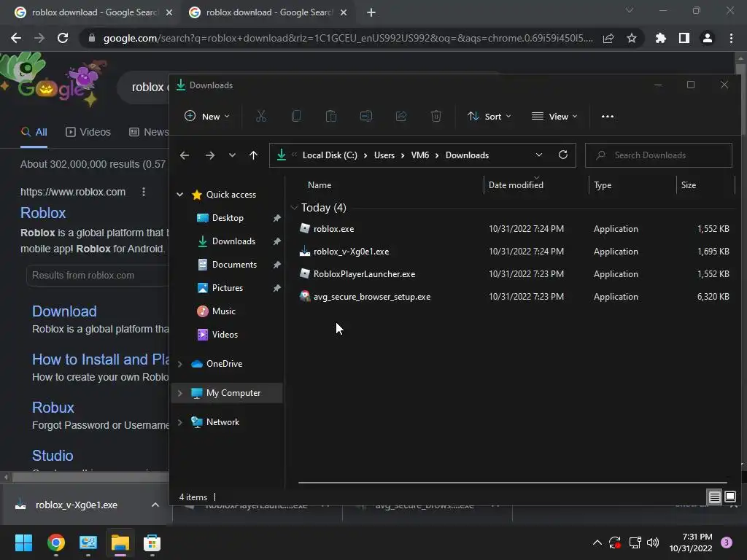Open the Download sitelink
Viewport: 747px width, 560px height.
tap(64, 311)
